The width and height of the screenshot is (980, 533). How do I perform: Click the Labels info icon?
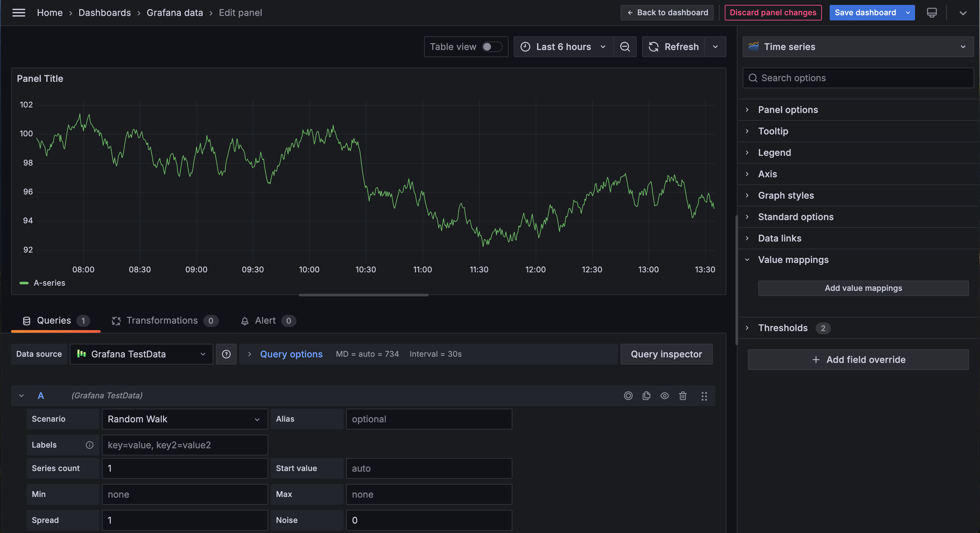coord(89,445)
